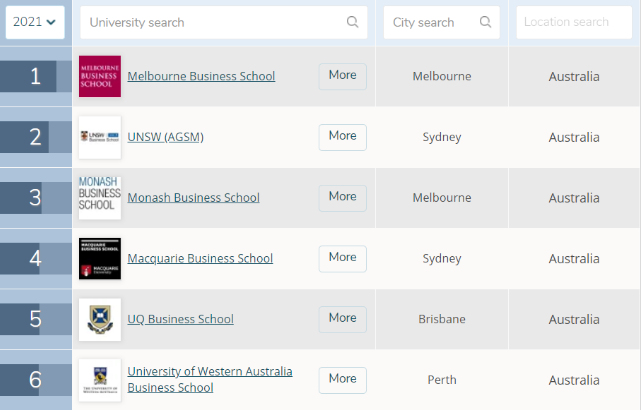Click the City search magnifier icon
Screen dimensions: 643x410
click(485, 22)
